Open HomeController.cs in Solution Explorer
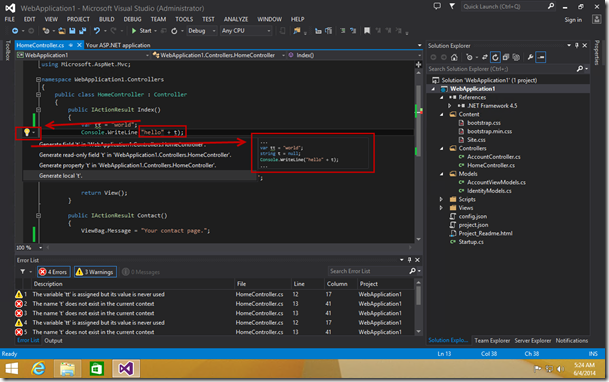The width and height of the screenshot is (609, 382). coord(491,165)
